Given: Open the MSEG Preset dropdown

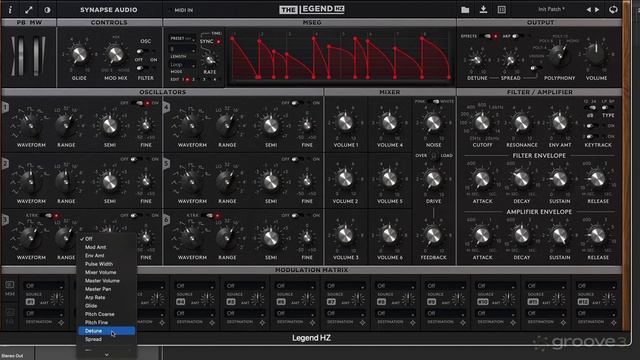Looking at the screenshot, I should click(x=182, y=38).
